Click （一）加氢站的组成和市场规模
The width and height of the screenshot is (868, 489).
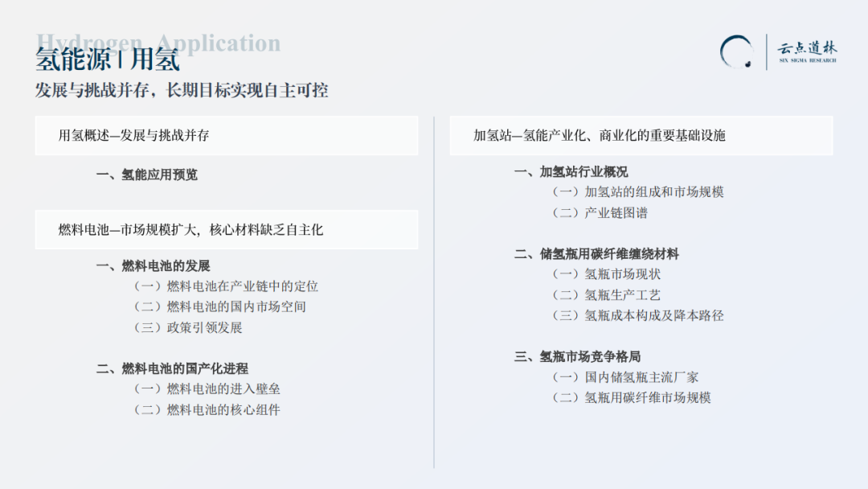click(x=637, y=192)
